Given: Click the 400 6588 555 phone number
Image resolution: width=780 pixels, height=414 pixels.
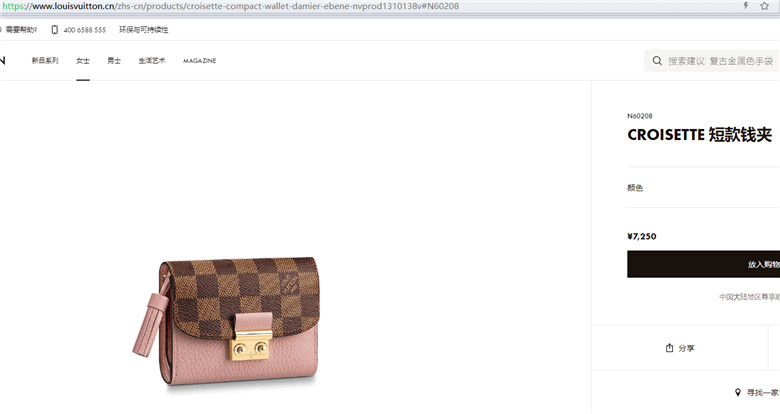Looking at the screenshot, I should pos(85,30).
